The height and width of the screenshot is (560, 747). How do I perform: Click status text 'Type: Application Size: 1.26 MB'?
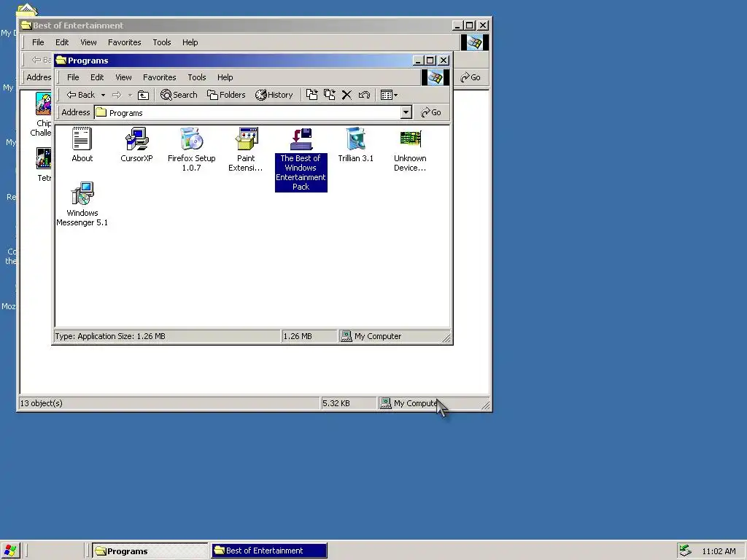coord(110,336)
